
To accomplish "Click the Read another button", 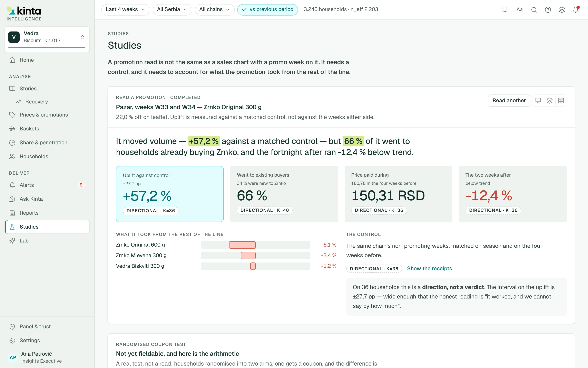I will click(509, 101).
